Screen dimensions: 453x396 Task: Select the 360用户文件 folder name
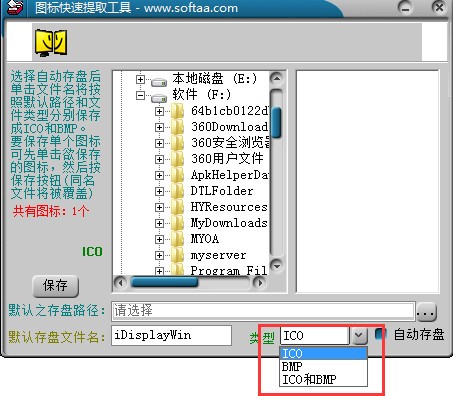[x=227, y=159]
